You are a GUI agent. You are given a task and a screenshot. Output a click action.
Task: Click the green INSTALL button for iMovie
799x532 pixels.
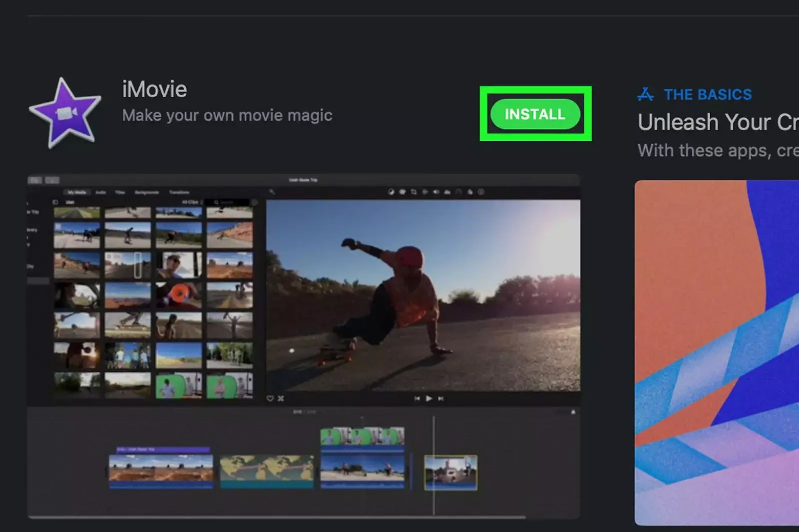pyautogui.click(x=535, y=114)
